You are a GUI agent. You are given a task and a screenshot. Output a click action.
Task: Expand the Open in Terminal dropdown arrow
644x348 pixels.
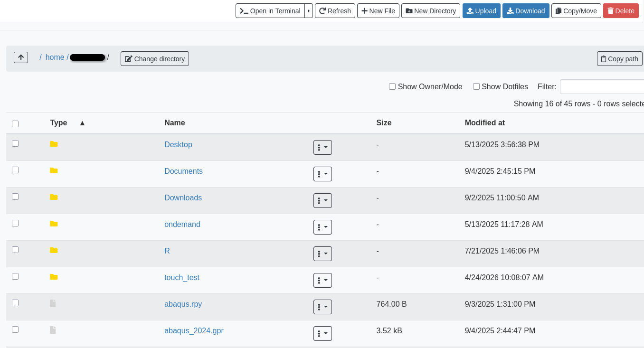(x=309, y=11)
